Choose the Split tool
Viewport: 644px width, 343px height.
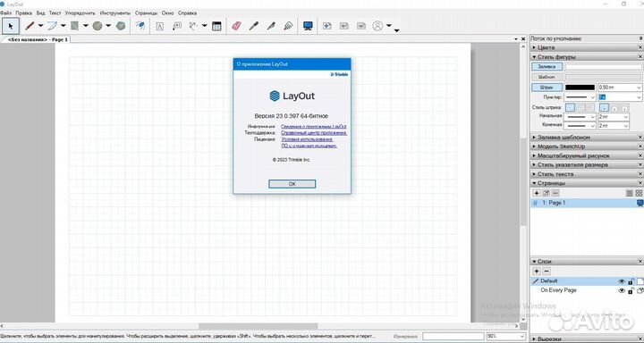click(271, 26)
